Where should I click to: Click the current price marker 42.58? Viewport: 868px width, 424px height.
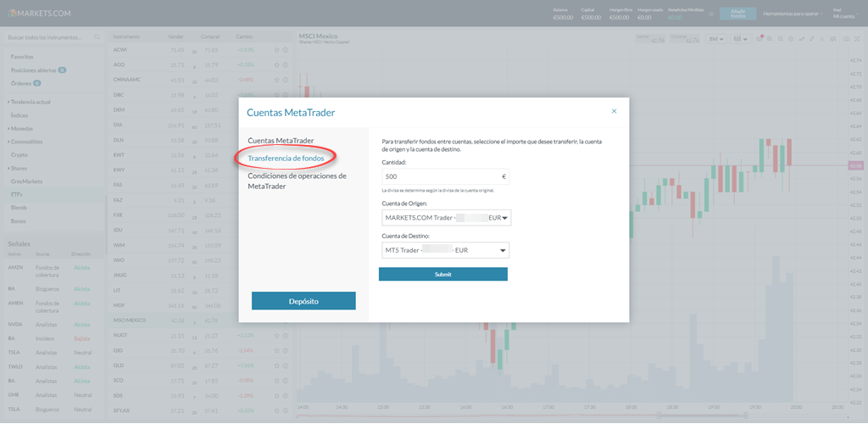point(854,165)
